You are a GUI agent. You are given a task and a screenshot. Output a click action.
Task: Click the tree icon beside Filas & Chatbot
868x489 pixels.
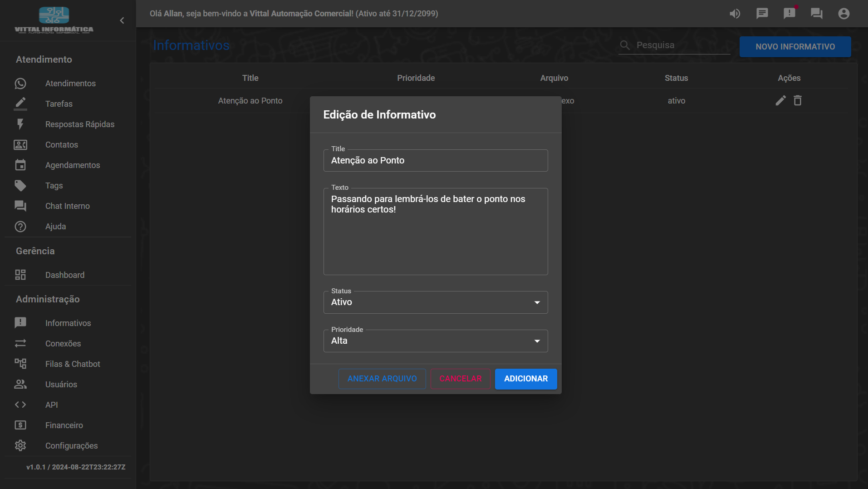pyautogui.click(x=20, y=364)
